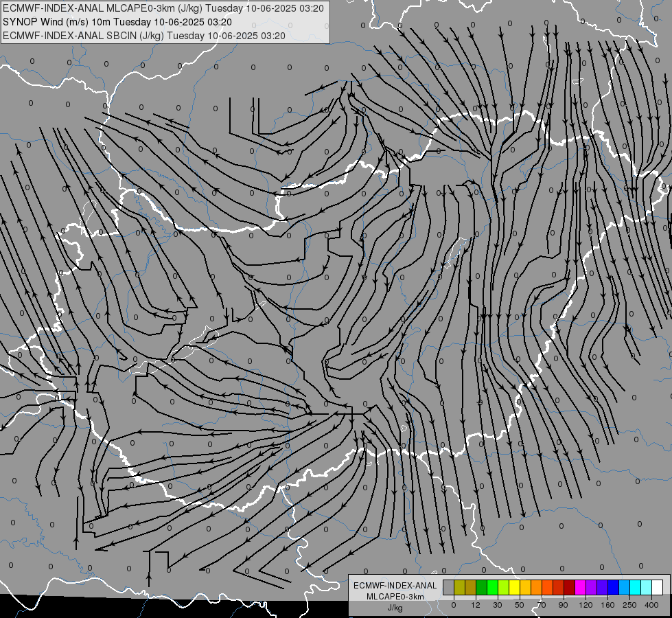Select the olive-yellow legend swatch after 0
The width and height of the screenshot is (672, 618).
point(460,587)
